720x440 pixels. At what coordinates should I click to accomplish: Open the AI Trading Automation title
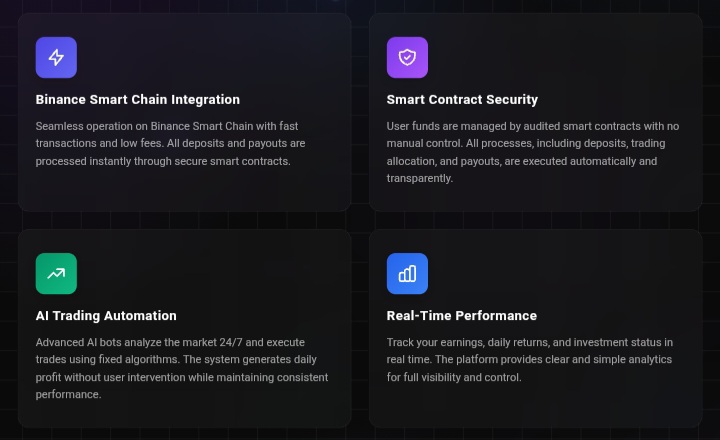click(106, 316)
